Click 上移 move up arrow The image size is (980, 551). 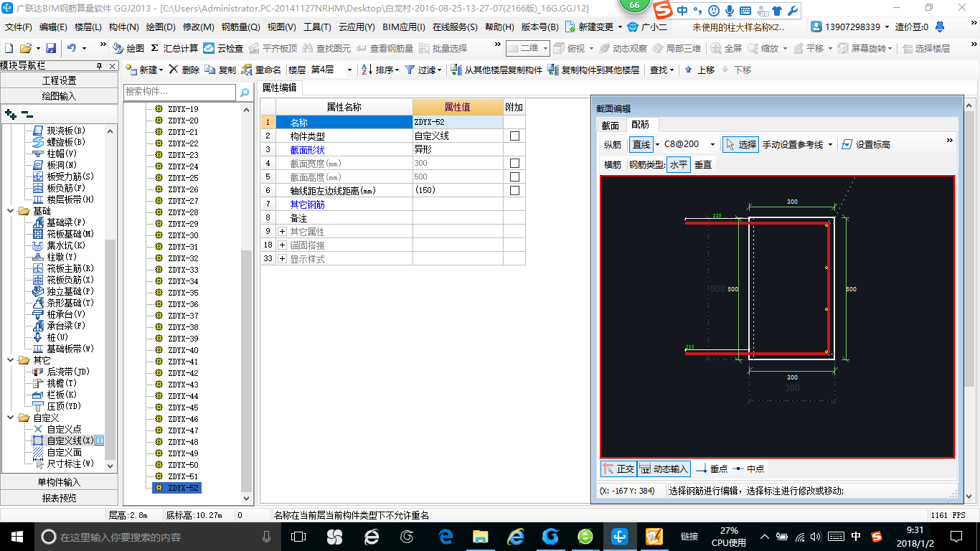click(699, 70)
